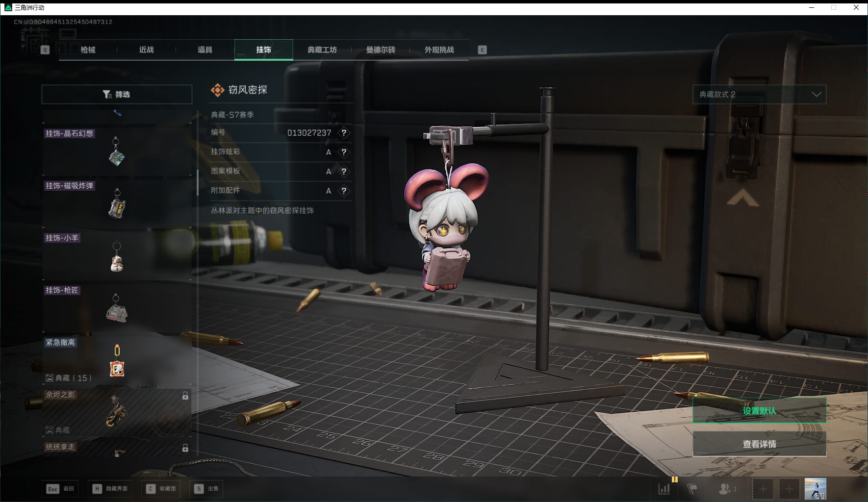
Task: Click the charm list scrollbar handle
Action: [x=197, y=182]
